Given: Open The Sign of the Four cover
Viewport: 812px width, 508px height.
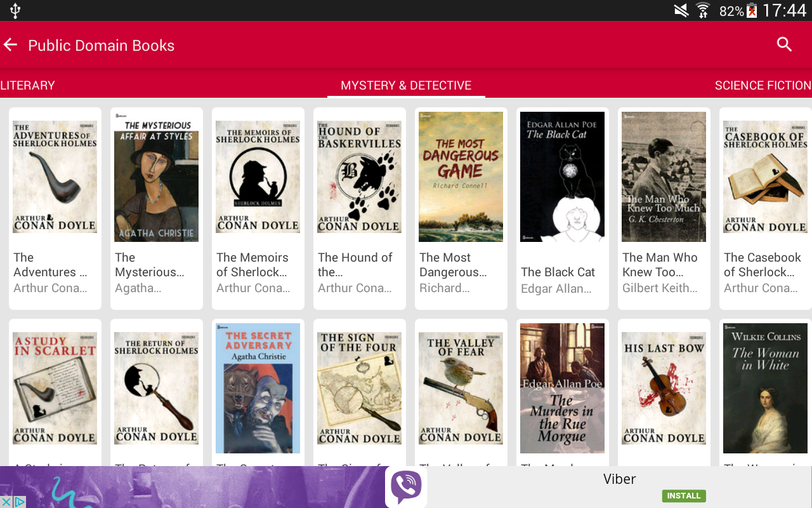Looking at the screenshot, I should click(x=360, y=389).
